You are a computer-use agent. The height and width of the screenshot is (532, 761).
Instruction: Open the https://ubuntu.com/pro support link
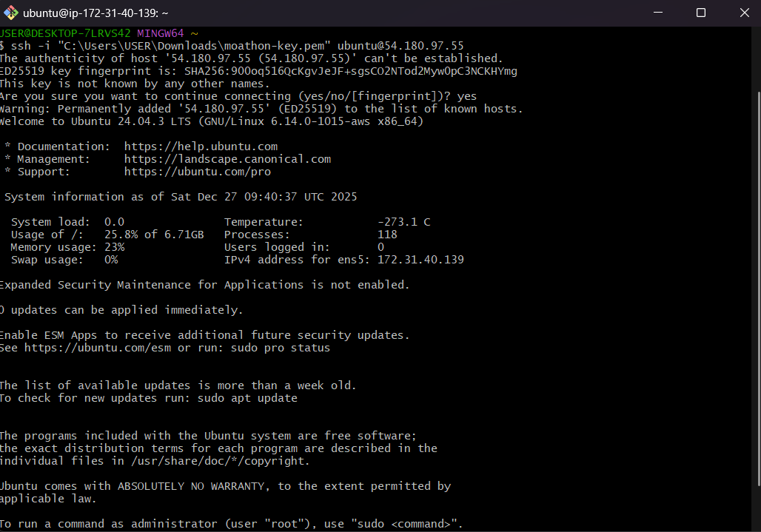point(197,172)
